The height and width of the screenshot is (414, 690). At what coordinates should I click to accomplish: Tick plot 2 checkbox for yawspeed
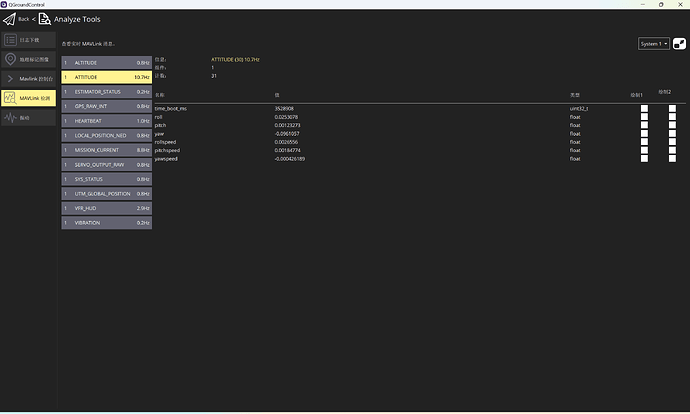pos(672,159)
